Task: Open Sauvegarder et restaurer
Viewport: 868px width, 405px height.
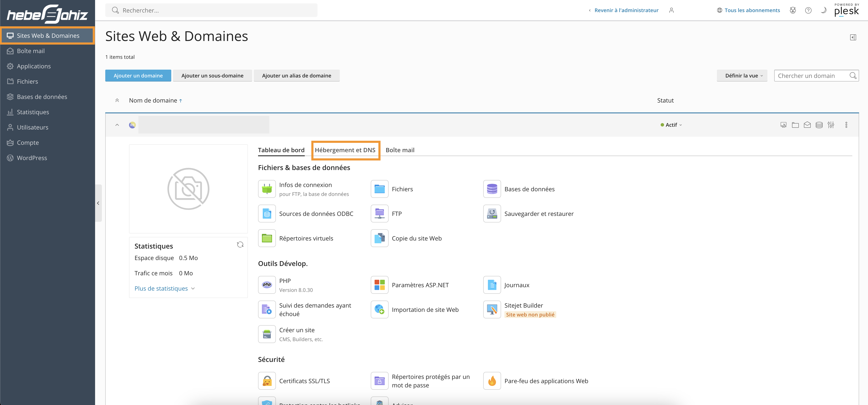Action: click(538, 214)
